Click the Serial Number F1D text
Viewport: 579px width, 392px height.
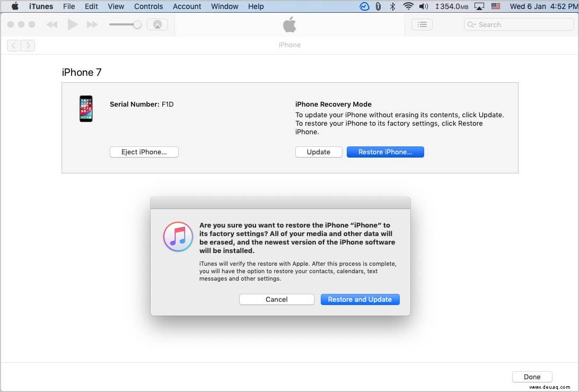point(142,104)
